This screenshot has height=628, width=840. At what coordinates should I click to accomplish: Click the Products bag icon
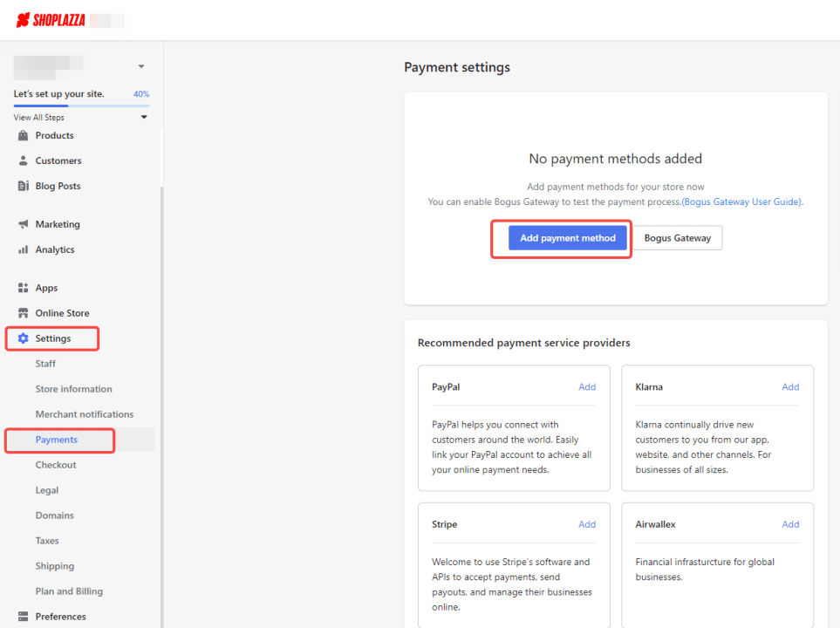point(23,135)
